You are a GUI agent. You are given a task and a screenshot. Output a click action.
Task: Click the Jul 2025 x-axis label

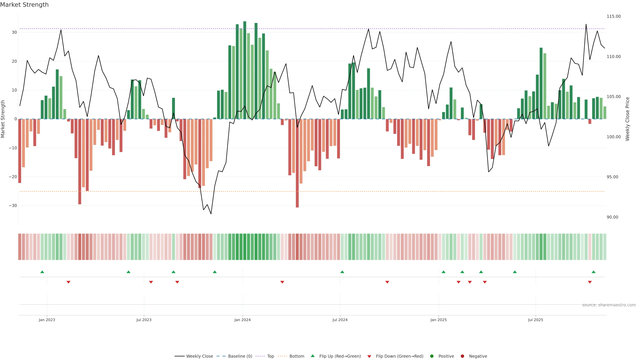tap(535, 320)
